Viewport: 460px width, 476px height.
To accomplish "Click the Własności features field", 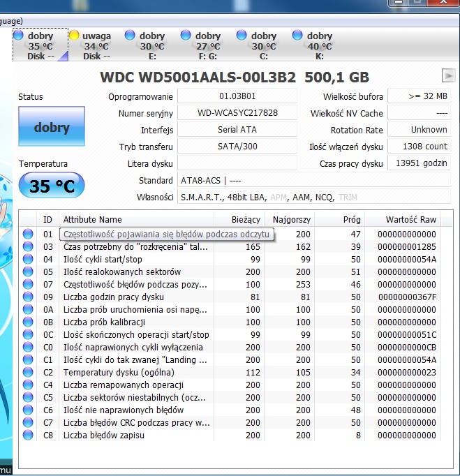I will 314,197.
